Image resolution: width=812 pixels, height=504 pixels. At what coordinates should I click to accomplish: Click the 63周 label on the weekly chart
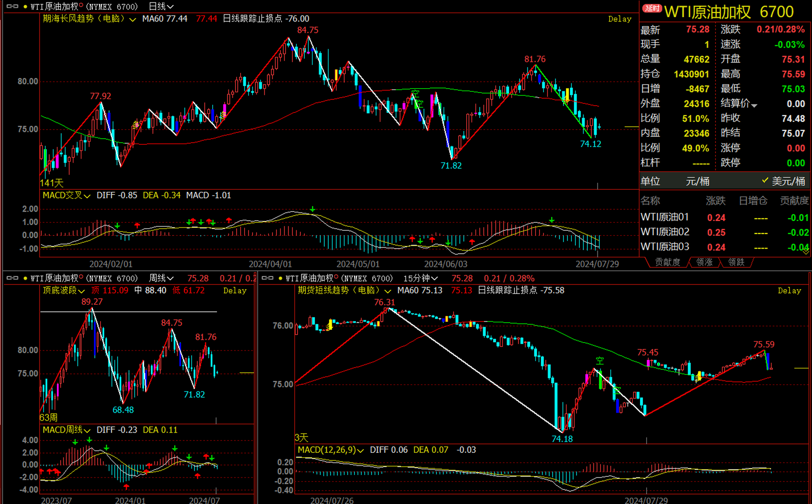48,418
